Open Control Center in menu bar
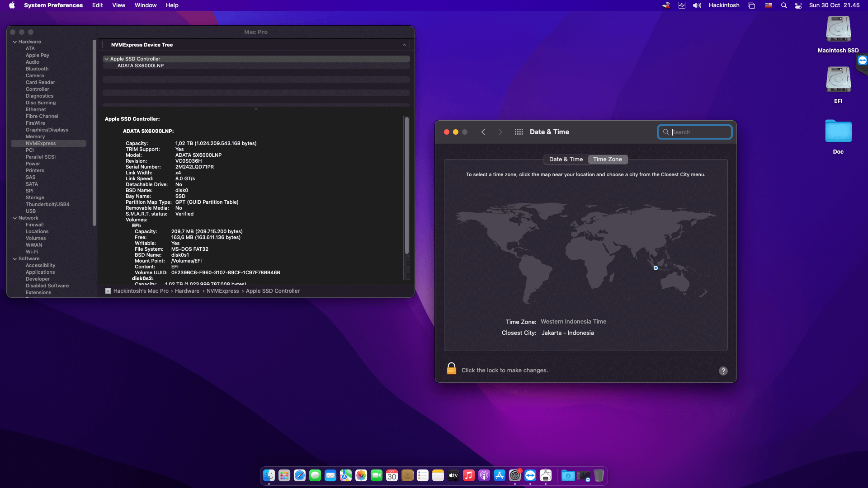Image resolution: width=868 pixels, height=488 pixels. (798, 5)
